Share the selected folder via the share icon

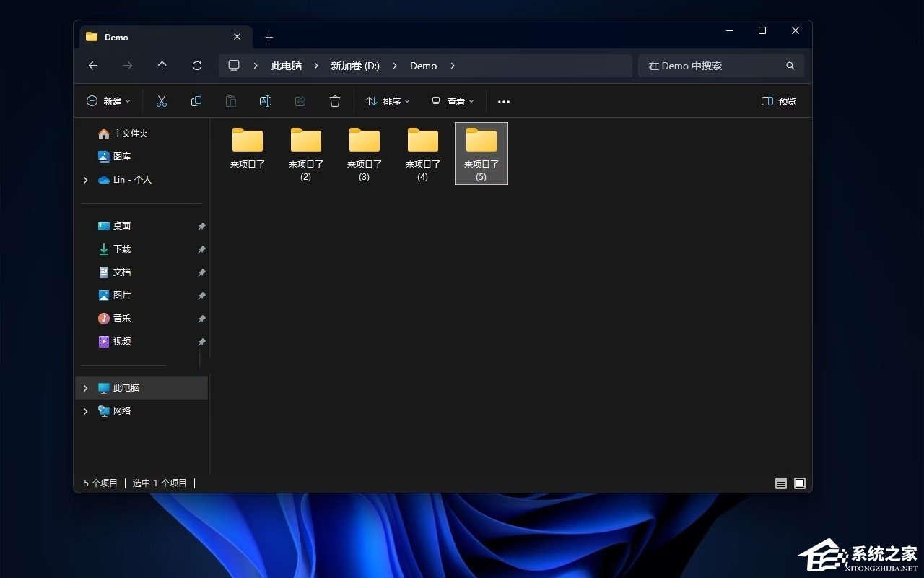(300, 101)
